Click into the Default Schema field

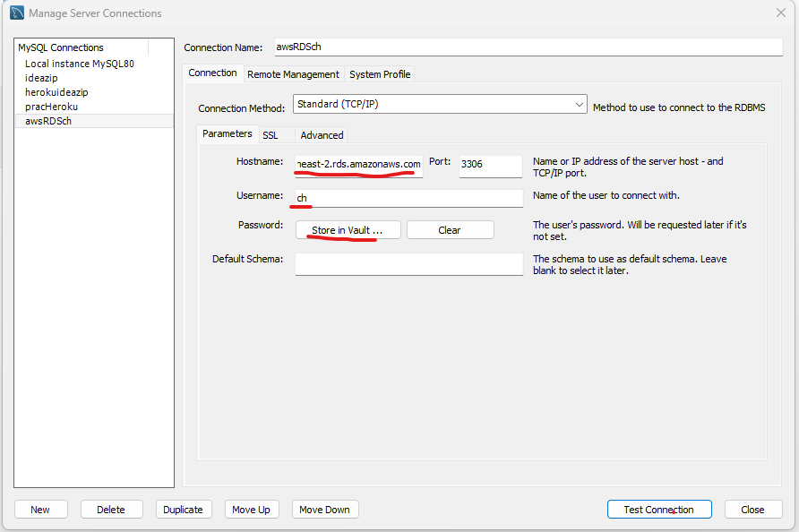pos(409,264)
